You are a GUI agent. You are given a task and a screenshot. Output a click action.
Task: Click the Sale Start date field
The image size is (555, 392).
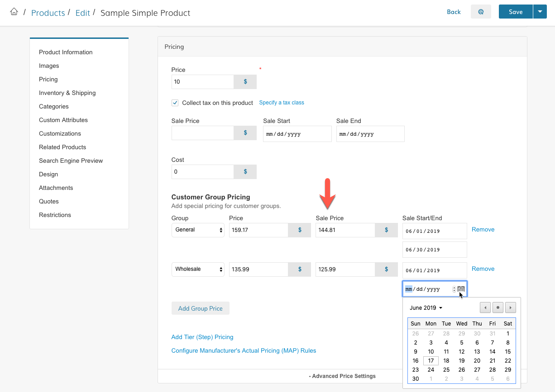pyautogui.click(x=297, y=134)
